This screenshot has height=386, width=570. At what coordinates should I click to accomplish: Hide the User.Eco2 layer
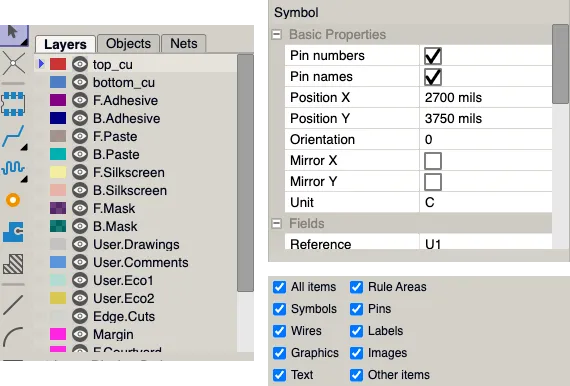[x=80, y=298]
